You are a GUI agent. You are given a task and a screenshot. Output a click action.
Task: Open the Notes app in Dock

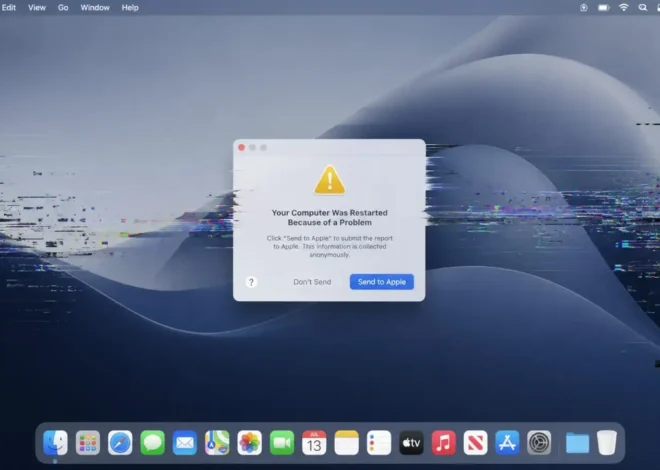(346, 443)
